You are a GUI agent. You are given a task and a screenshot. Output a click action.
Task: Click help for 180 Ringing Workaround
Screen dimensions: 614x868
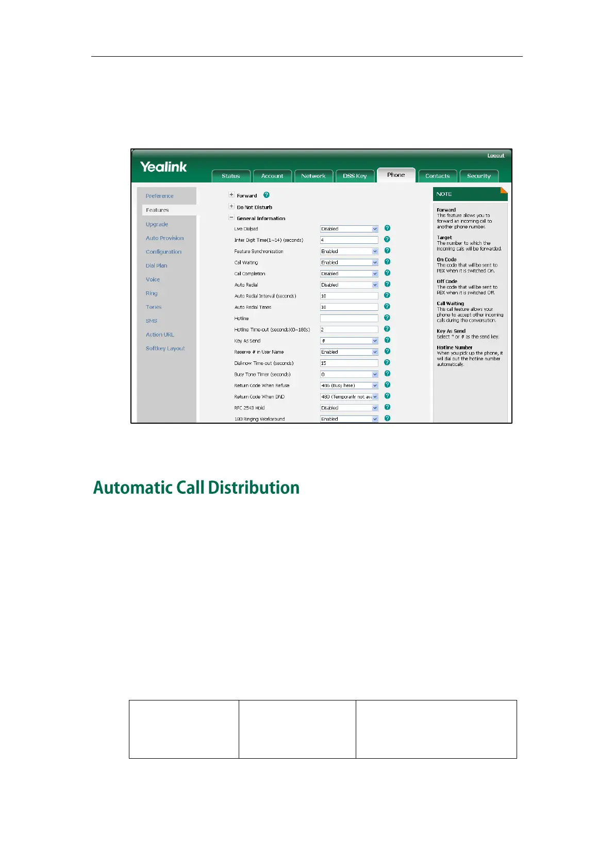click(x=387, y=419)
